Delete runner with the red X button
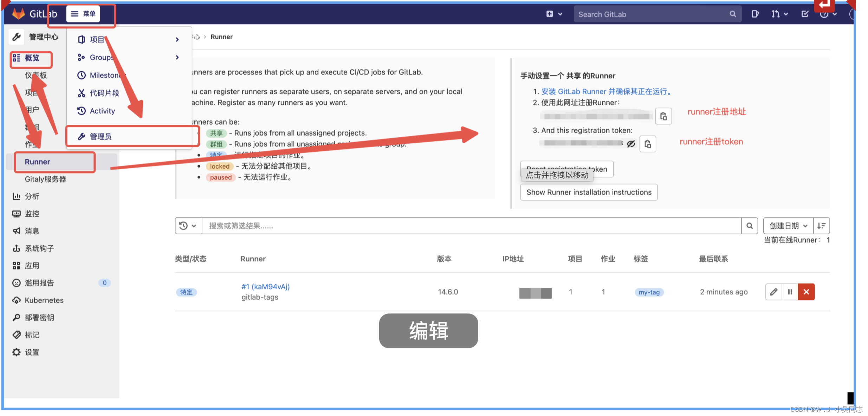The height and width of the screenshot is (416, 868). 806,292
